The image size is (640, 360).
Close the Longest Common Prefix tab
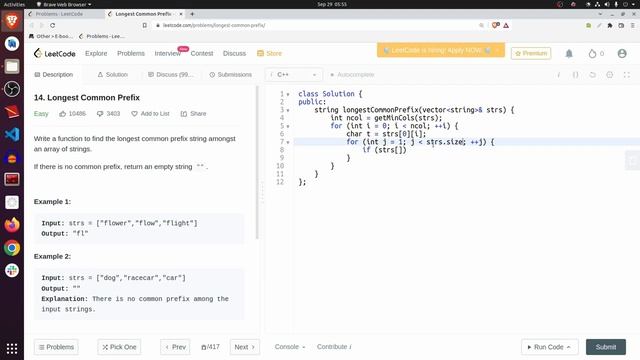point(181,14)
